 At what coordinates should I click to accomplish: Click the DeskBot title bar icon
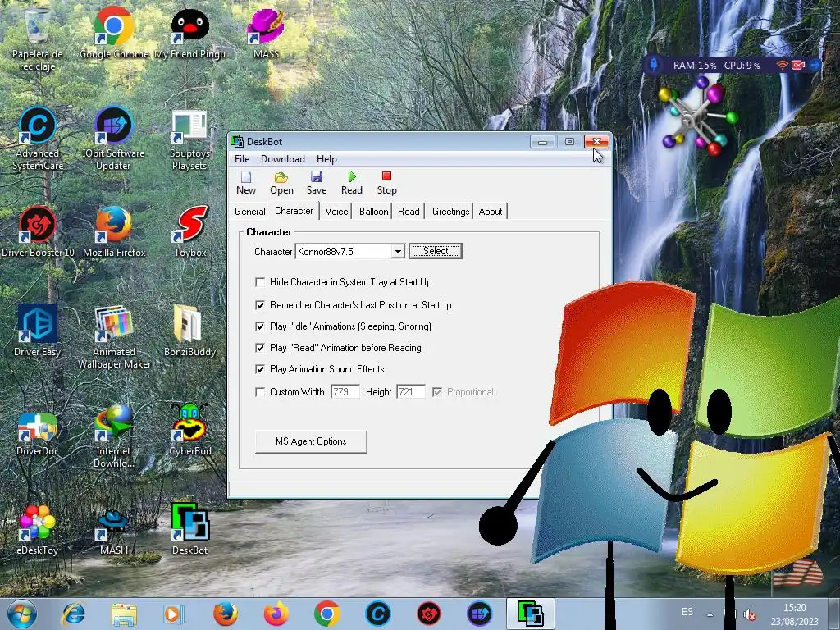pyautogui.click(x=237, y=141)
